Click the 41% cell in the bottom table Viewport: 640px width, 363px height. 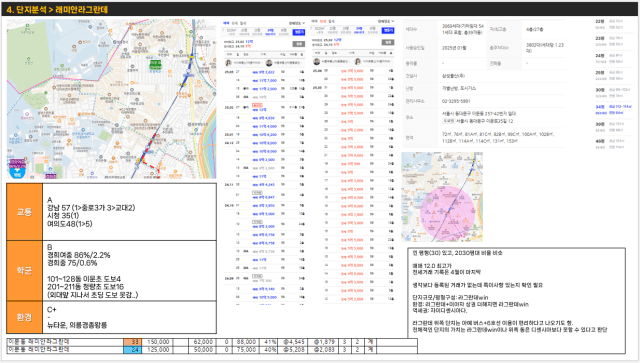[268, 342]
